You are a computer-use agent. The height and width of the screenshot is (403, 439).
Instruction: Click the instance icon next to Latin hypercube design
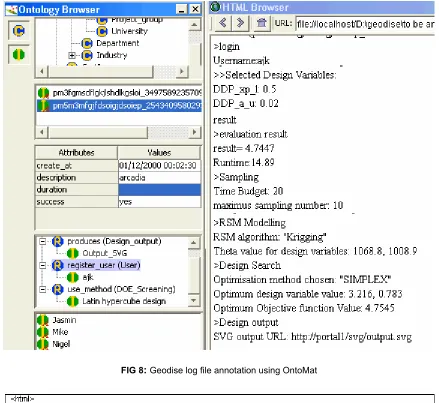(72, 301)
